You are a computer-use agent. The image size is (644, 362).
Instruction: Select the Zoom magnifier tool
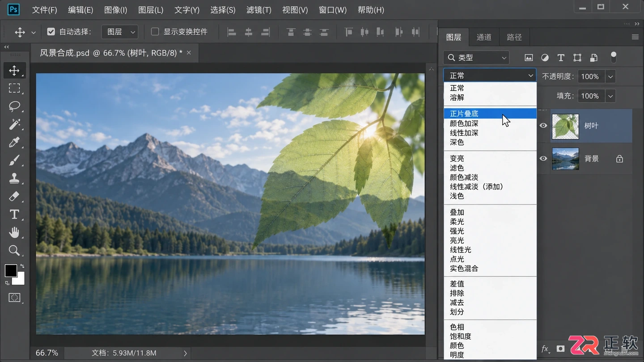click(14, 250)
